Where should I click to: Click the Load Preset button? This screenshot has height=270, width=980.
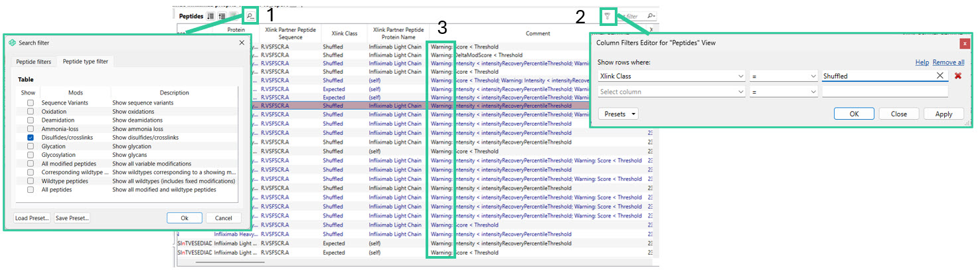(32, 218)
